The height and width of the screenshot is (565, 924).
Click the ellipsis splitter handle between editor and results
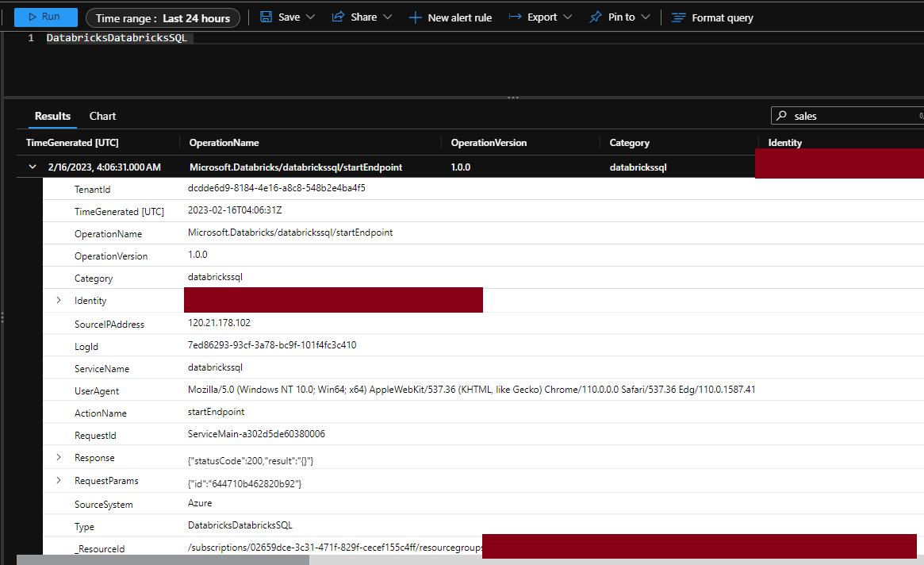[x=513, y=98]
